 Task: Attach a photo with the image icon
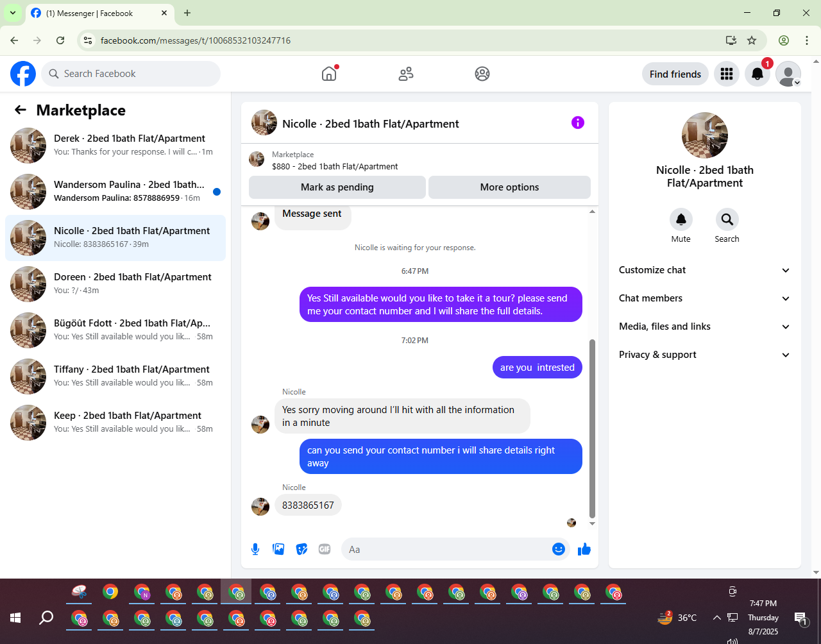278,549
